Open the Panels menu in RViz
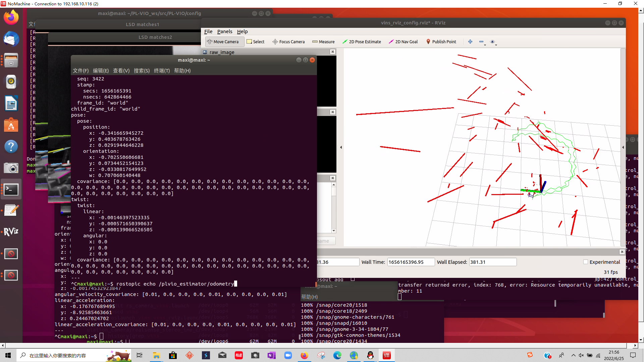Viewport: 644px width, 362px height. [224, 32]
